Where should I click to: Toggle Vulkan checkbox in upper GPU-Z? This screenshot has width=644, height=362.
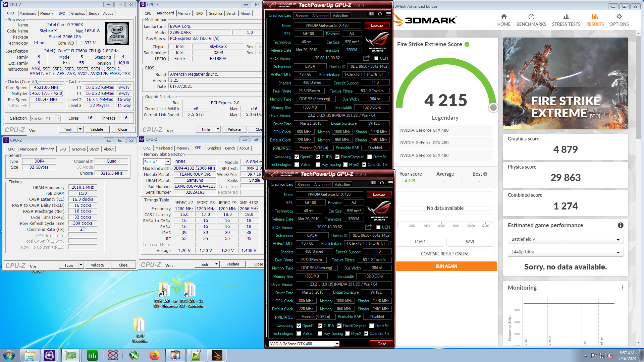coord(297,165)
